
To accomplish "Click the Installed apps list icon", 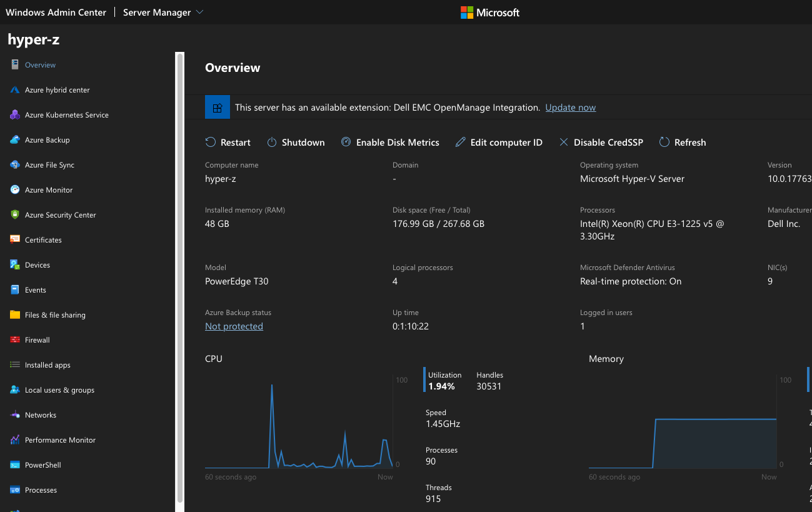I will tap(15, 364).
